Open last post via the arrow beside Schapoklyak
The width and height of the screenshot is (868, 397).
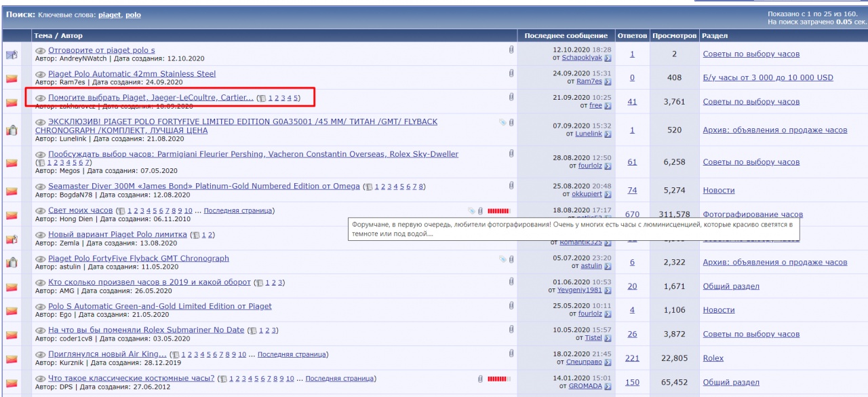pyautogui.click(x=608, y=58)
